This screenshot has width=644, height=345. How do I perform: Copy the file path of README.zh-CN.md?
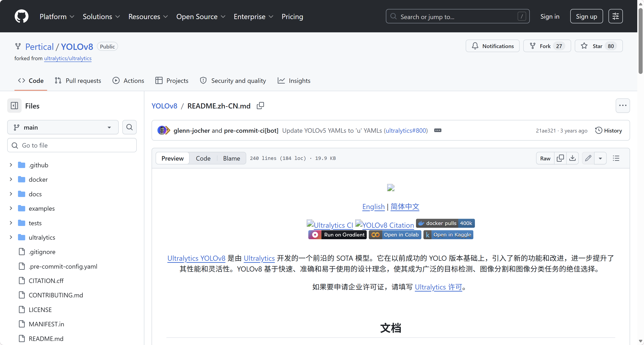[x=260, y=106]
